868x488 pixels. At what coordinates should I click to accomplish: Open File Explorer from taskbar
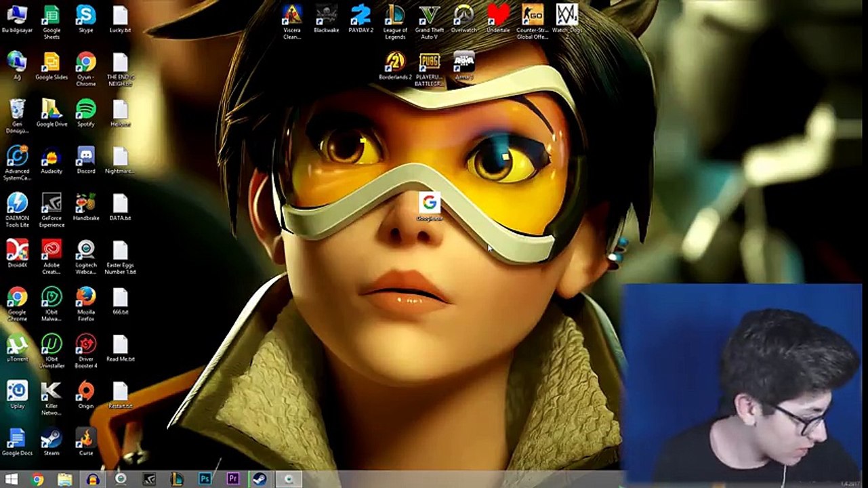[64, 479]
